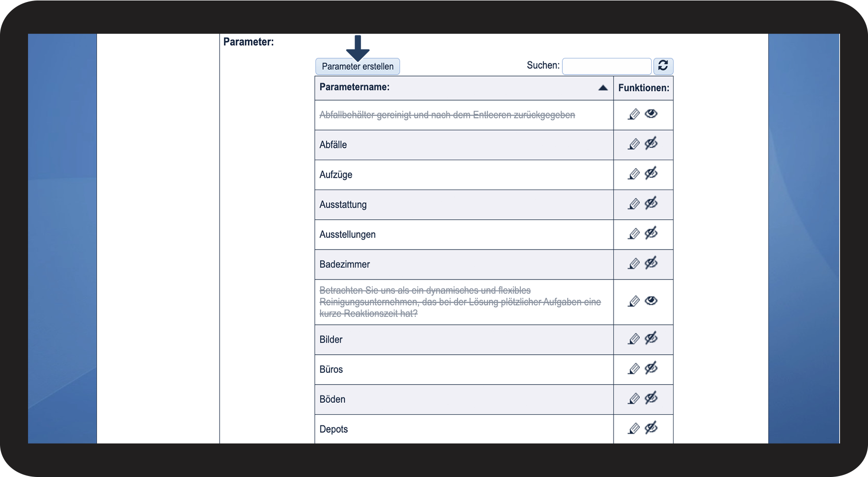The width and height of the screenshot is (868, 477).
Task: Edit the Badezimmer parameter row
Action: [x=634, y=264]
